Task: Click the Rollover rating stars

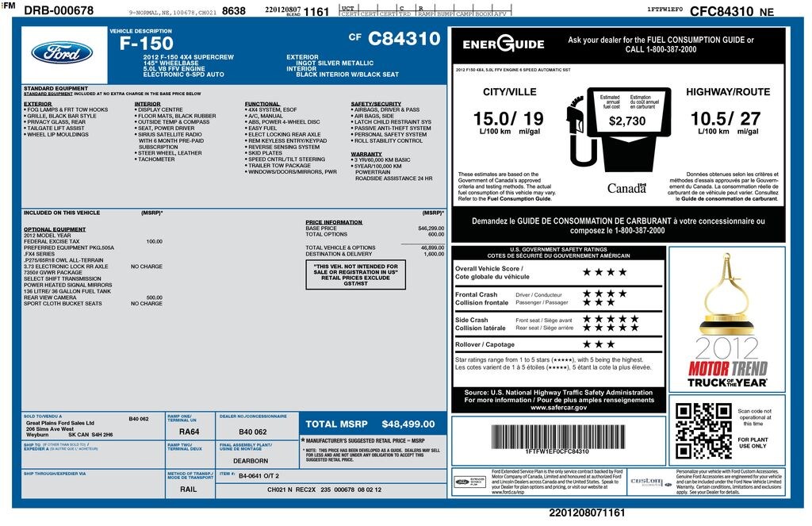Action: 599,344
